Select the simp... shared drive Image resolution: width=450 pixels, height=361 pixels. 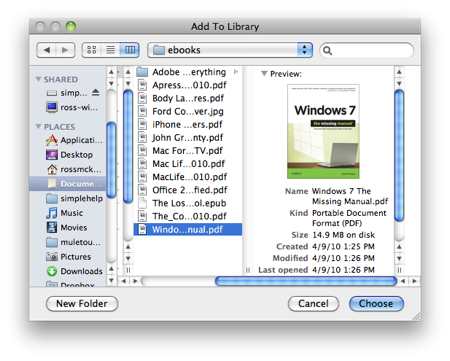(x=67, y=93)
